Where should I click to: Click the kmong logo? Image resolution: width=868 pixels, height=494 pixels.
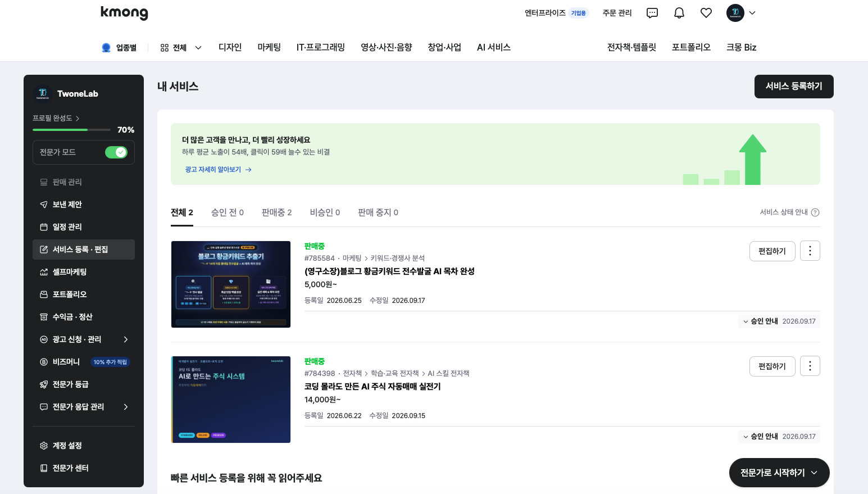(124, 13)
